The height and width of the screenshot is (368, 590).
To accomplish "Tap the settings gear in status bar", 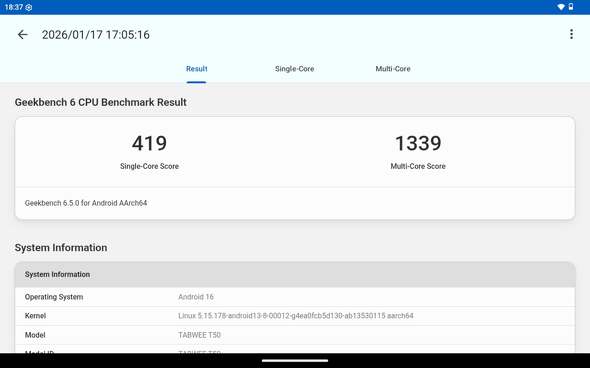I will (x=29, y=7).
